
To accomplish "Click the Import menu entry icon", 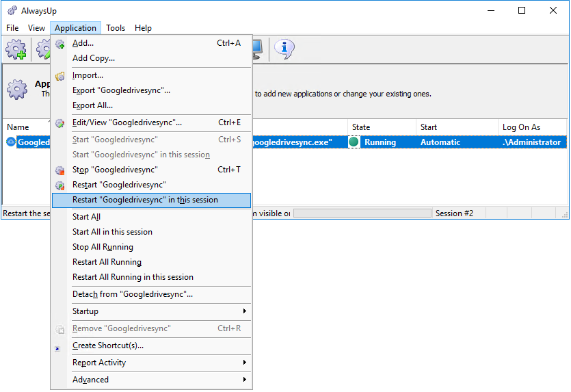I will 59,76.
